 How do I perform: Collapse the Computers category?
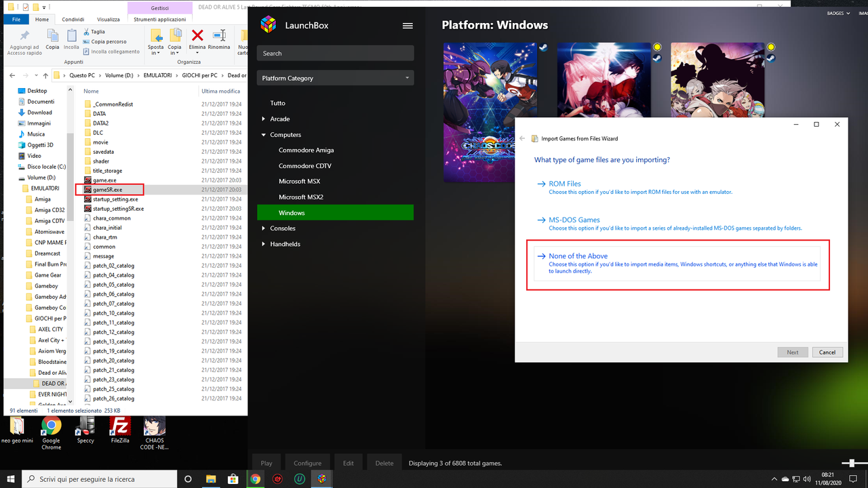264,135
